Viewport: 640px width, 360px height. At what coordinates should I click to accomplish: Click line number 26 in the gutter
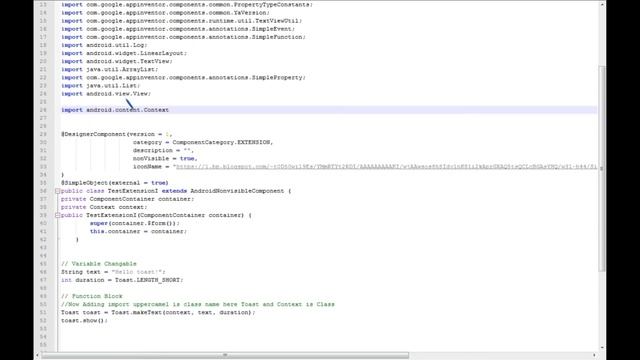tap(43, 110)
